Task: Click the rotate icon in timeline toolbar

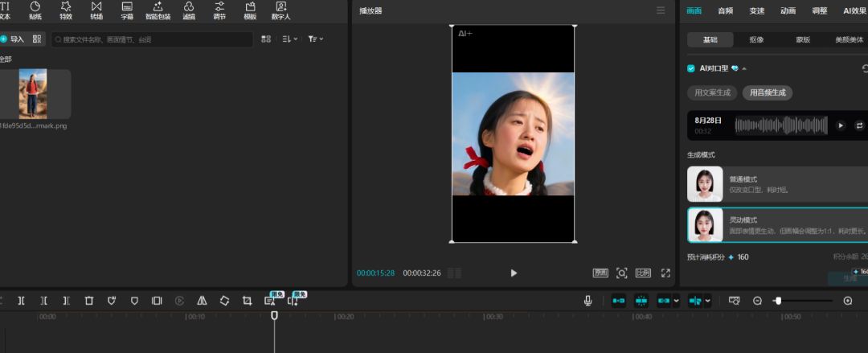Action: (224, 301)
